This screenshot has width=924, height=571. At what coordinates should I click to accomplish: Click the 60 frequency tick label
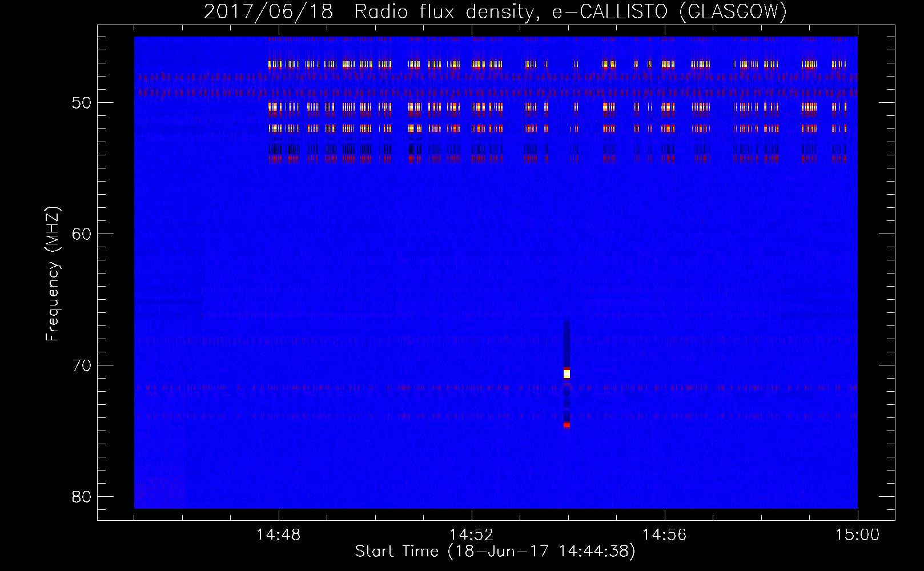coord(82,234)
